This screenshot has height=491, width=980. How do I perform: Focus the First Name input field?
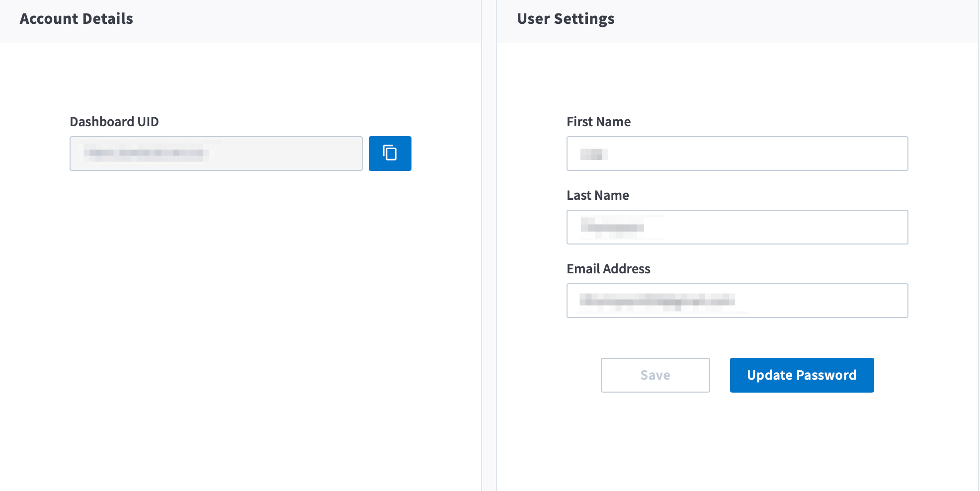[x=737, y=154]
